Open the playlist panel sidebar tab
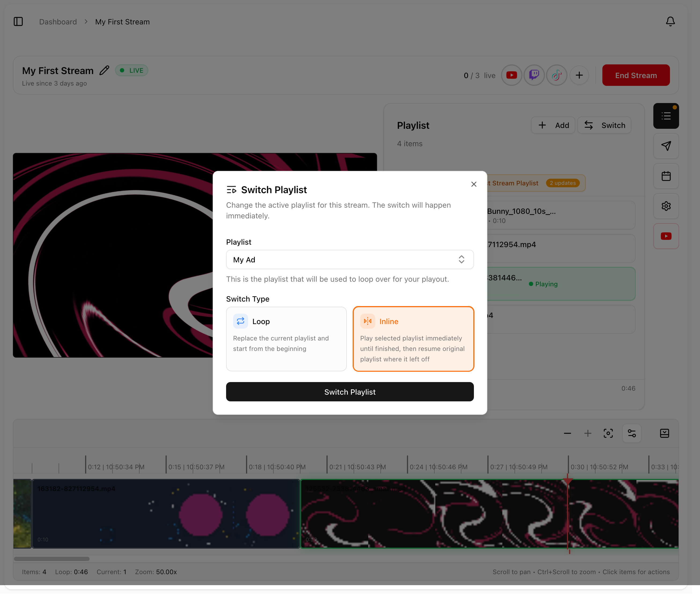 pyautogui.click(x=666, y=116)
